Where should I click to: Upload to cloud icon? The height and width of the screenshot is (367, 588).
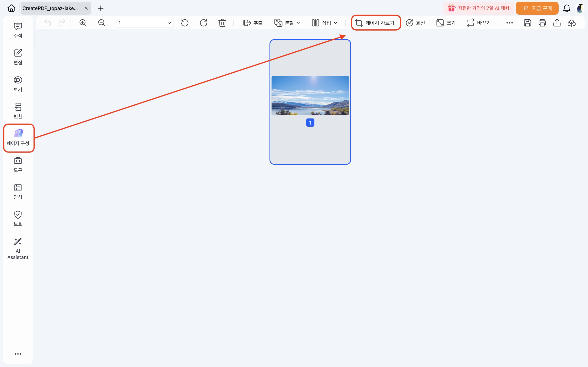[571, 23]
